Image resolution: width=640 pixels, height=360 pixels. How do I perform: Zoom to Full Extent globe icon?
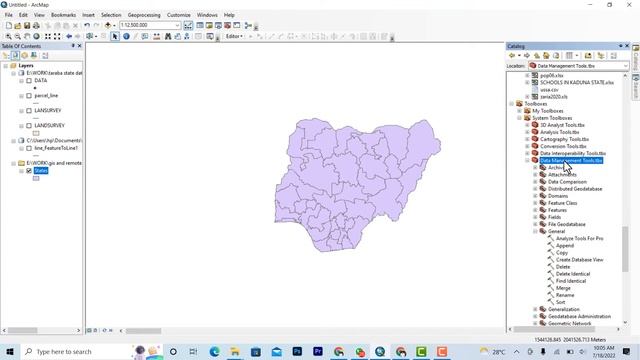point(36,36)
